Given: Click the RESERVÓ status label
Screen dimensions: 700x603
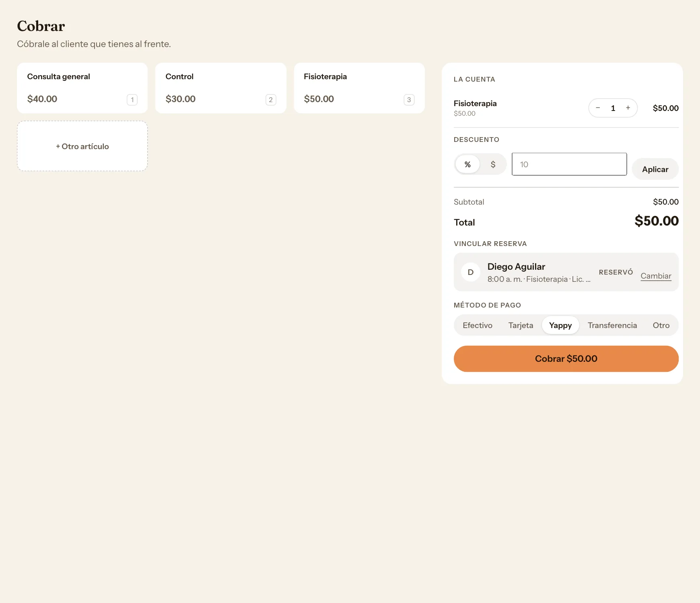Looking at the screenshot, I should point(616,272).
